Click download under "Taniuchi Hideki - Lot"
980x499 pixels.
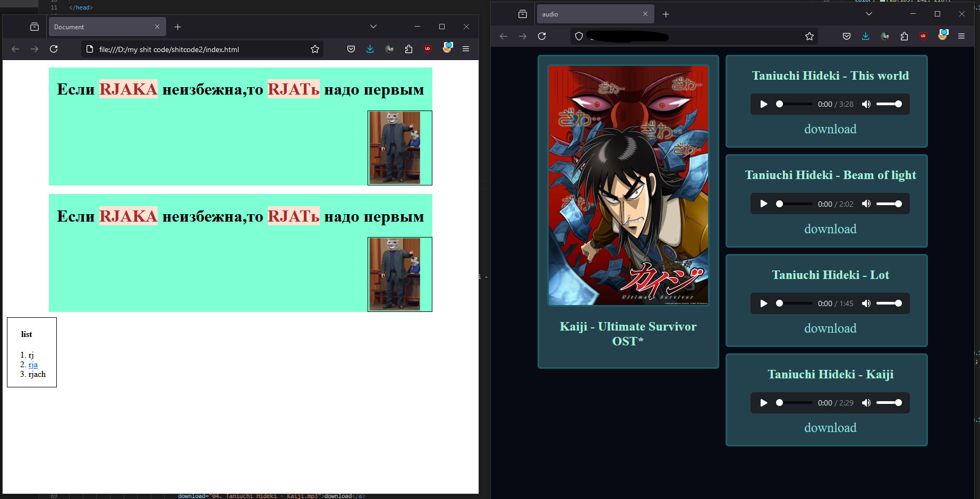click(x=830, y=328)
